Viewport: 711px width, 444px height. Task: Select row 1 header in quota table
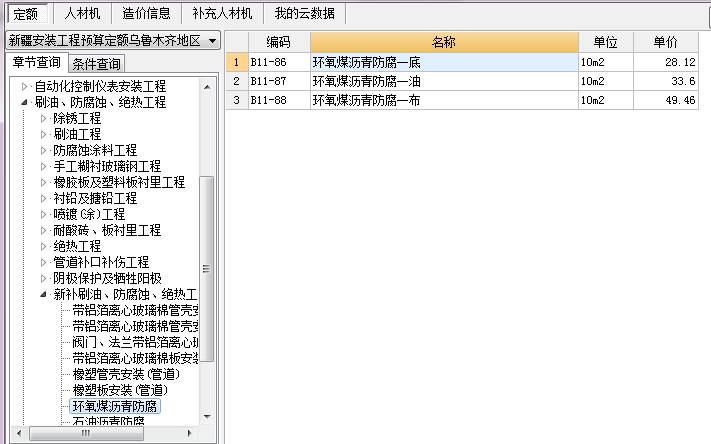[237, 62]
